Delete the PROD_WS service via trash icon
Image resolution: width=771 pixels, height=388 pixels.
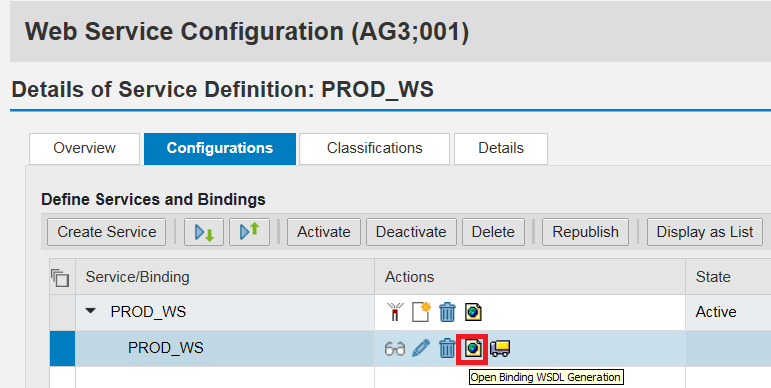coord(447,312)
